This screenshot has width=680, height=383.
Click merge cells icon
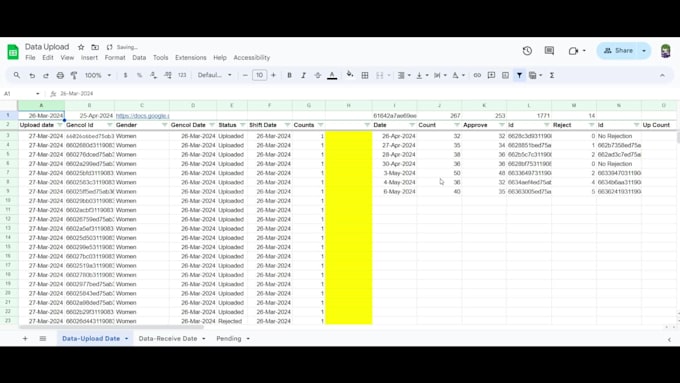click(x=379, y=75)
